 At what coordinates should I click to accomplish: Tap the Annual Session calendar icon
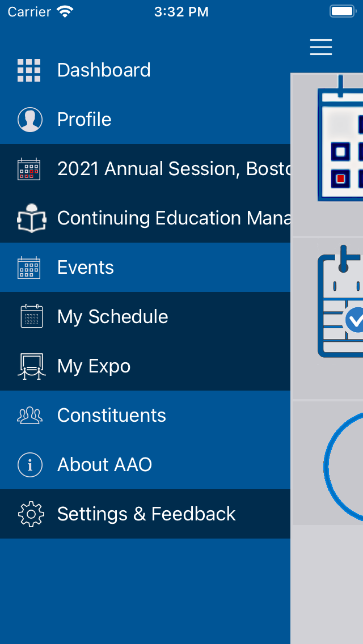tap(29, 169)
